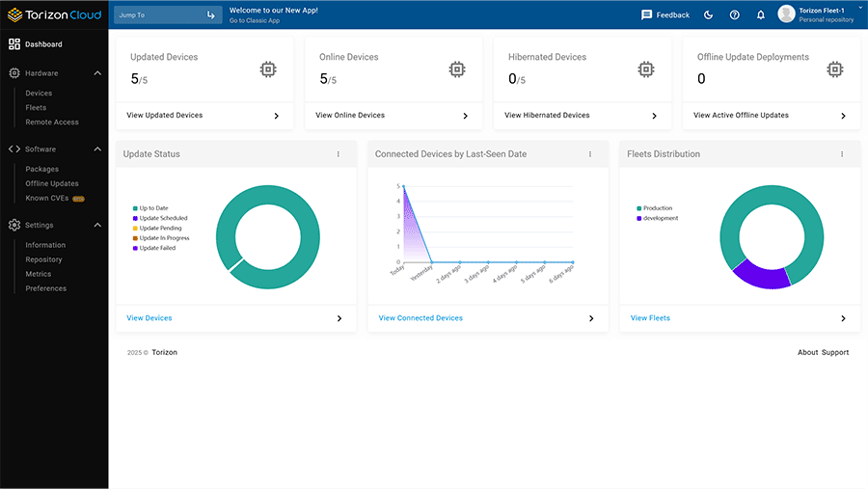The width and height of the screenshot is (868, 489).
Task: Open the notifications bell
Action: (761, 14)
